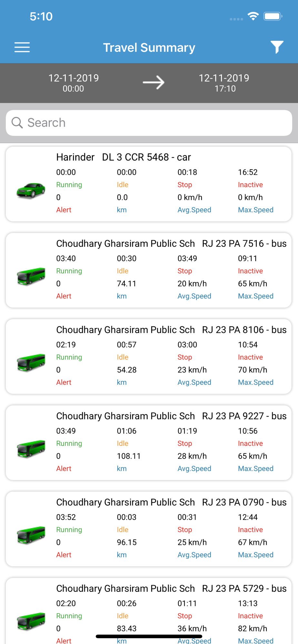Open the RJ 23 PA 7516 bus title

coord(244,243)
